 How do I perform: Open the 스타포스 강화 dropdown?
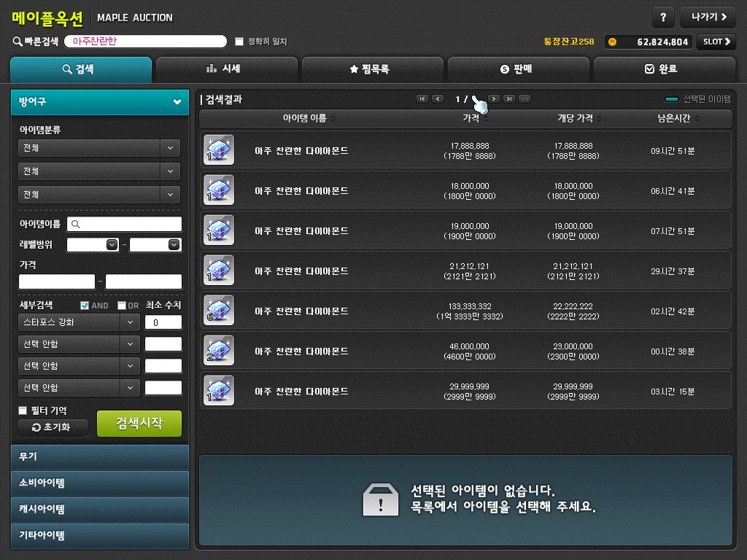pyautogui.click(x=79, y=322)
